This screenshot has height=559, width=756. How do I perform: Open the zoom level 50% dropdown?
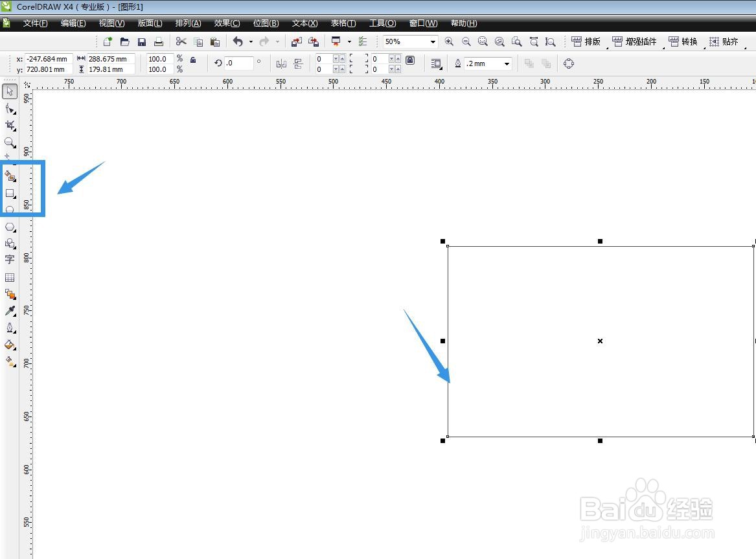click(x=433, y=42)
